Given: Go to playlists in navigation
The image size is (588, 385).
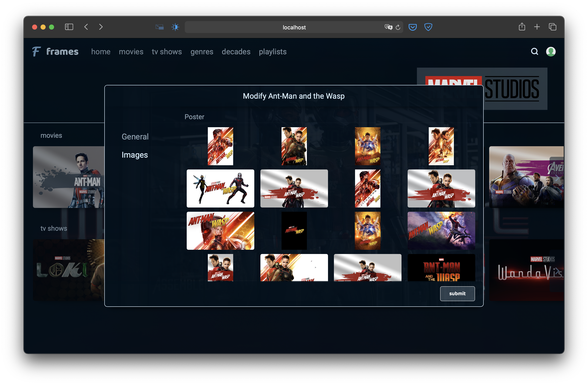Looking at the screenshot, I should [x=272, y=52].
